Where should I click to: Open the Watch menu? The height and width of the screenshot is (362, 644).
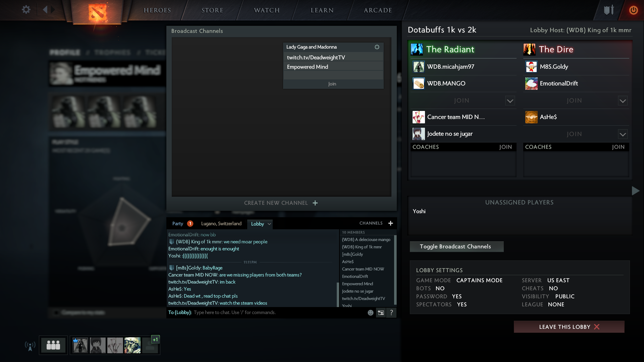click(267, 10)
